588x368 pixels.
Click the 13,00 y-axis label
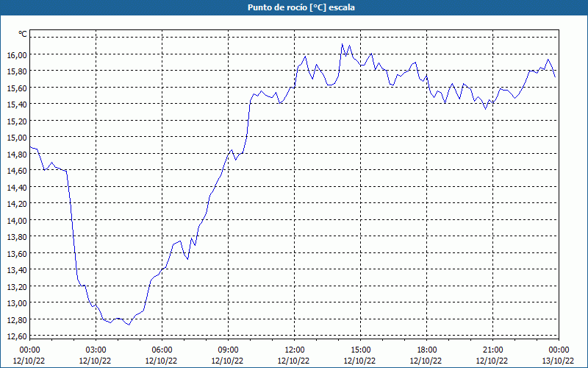17,303
